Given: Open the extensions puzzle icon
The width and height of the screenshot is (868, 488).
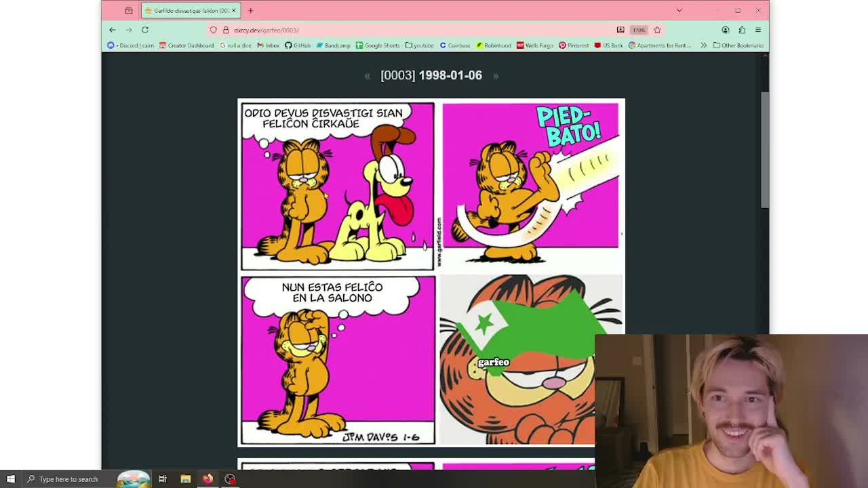Looking at the screenshot, I should (x=742, y=30).
